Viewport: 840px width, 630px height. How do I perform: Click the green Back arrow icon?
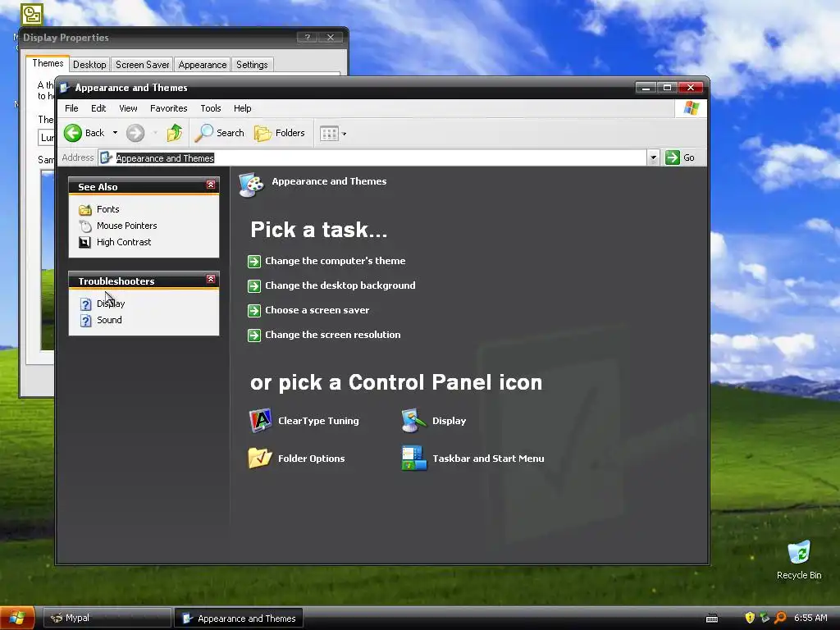coord(73,133)
